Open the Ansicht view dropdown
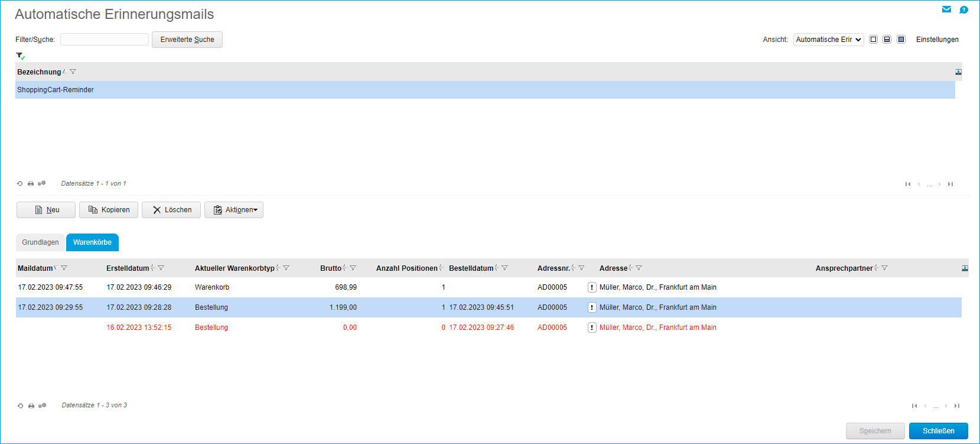The height and width of the screenshot is (444, 980). coord(828,40)
